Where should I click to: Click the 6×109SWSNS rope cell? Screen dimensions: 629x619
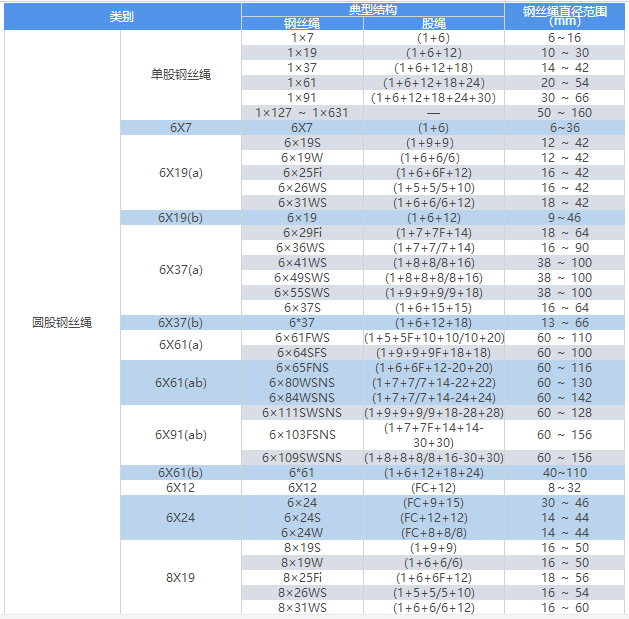(302, 457)
